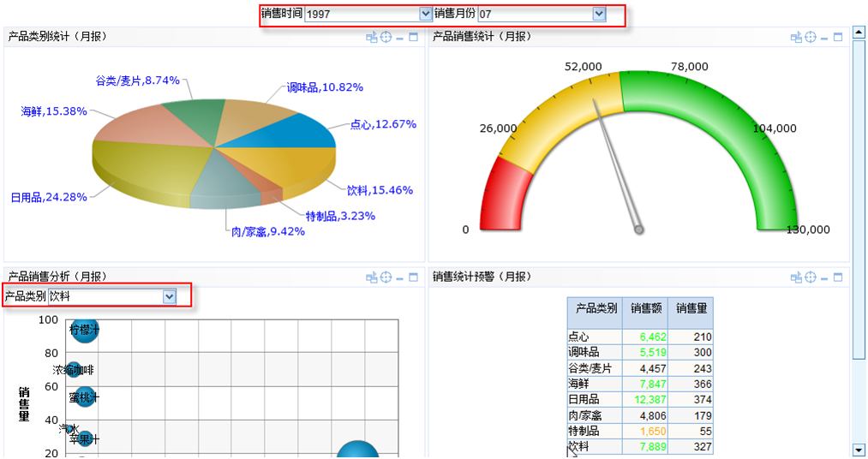The width and height of the screenshot is (868, 459).
Task: Open the 产品类别 dropdown arrow showing 饮料
Action: (x=170, y=297)
